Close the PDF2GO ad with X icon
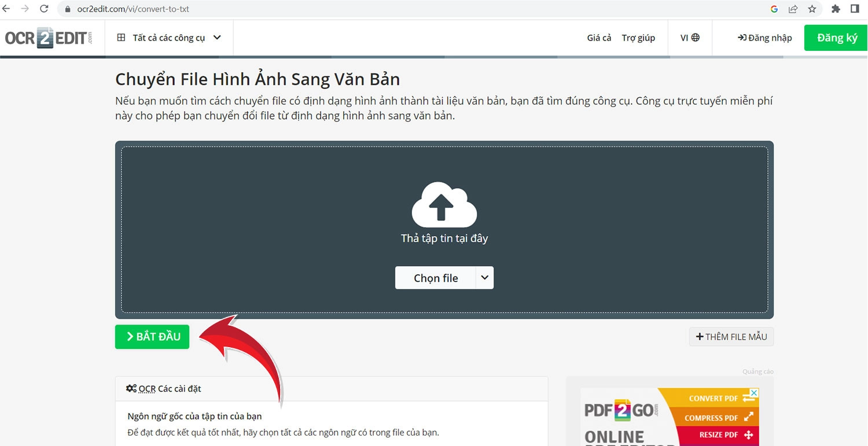Image resolution: width=868 pixels, height=446 pixels. click(x=753, y=392)
